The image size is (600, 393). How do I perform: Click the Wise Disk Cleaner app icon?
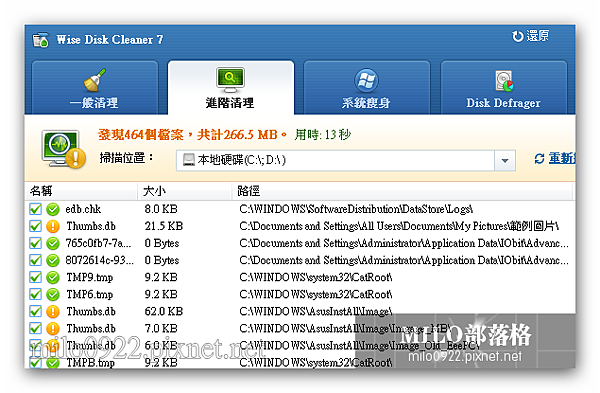pos(41,40)
